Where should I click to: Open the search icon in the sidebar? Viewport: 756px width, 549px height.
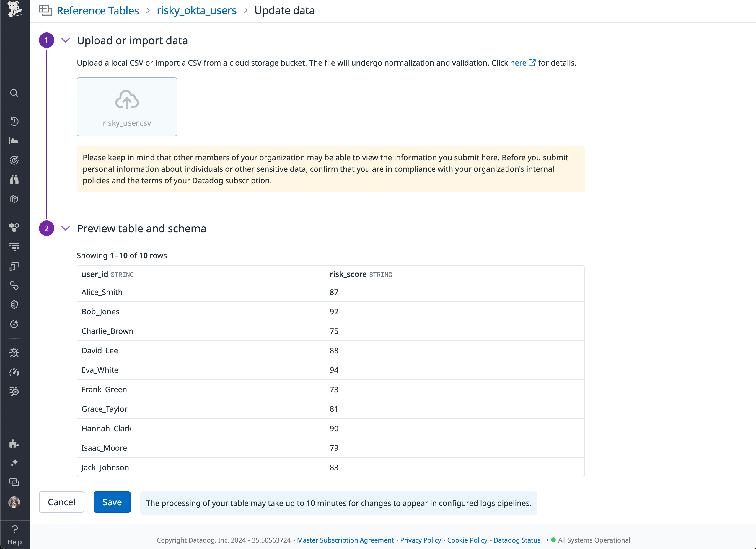tap(14, 93)
